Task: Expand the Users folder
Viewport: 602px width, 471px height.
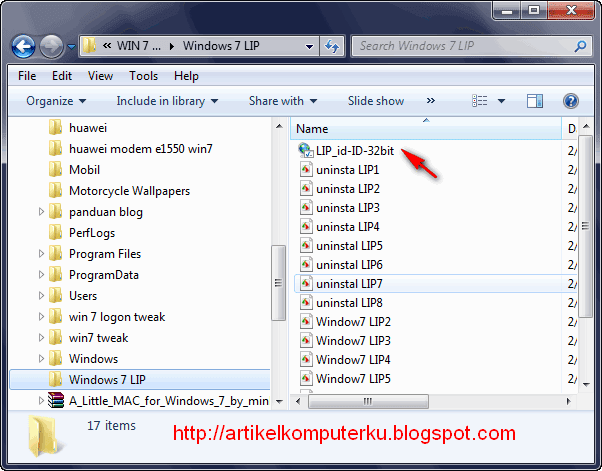Action: (x=41, y=296)
